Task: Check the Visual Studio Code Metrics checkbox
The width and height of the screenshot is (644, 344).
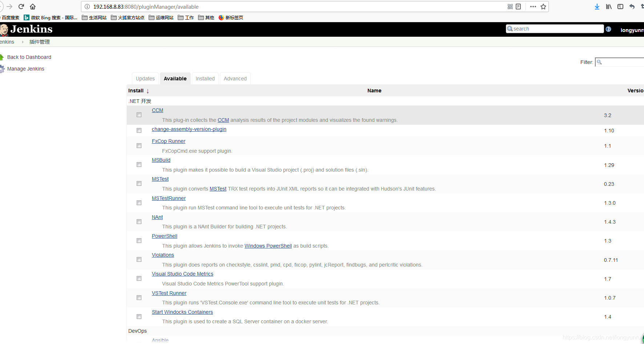Action: pyautogui.click(x=139, y=279)
